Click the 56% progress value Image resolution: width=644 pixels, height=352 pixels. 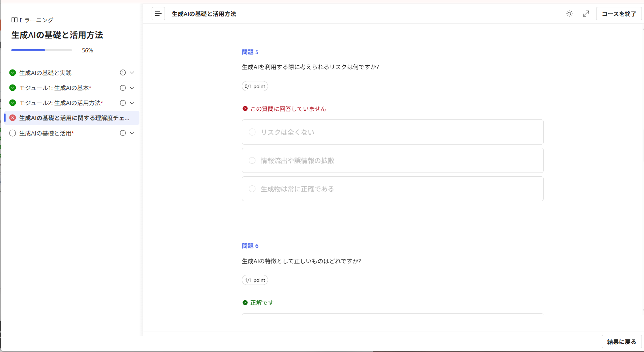(87, 50)
